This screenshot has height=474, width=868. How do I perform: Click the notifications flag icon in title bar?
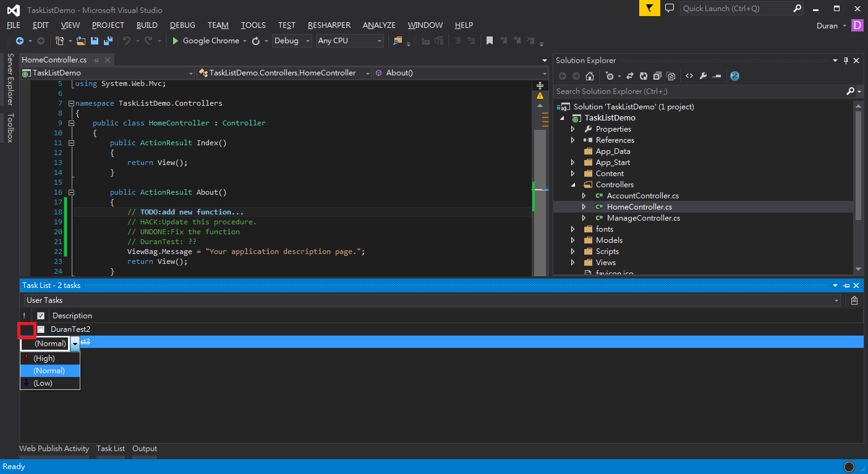(x=649, y=9)
